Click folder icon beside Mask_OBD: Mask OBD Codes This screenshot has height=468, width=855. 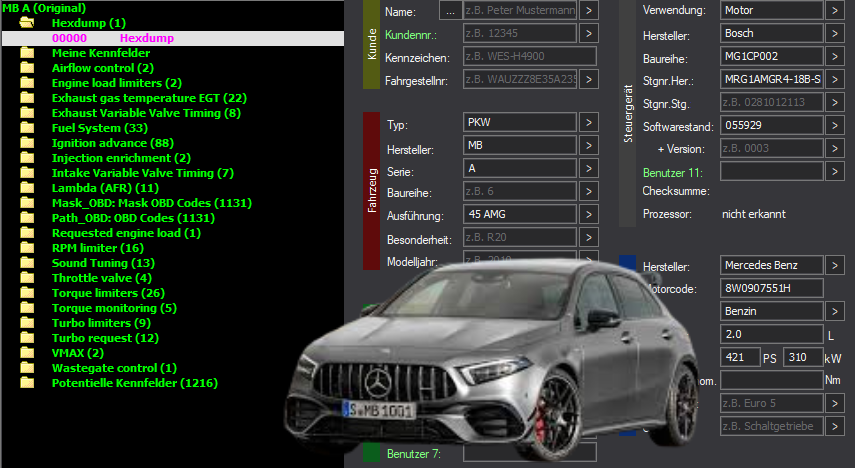(x=27, y=203)
